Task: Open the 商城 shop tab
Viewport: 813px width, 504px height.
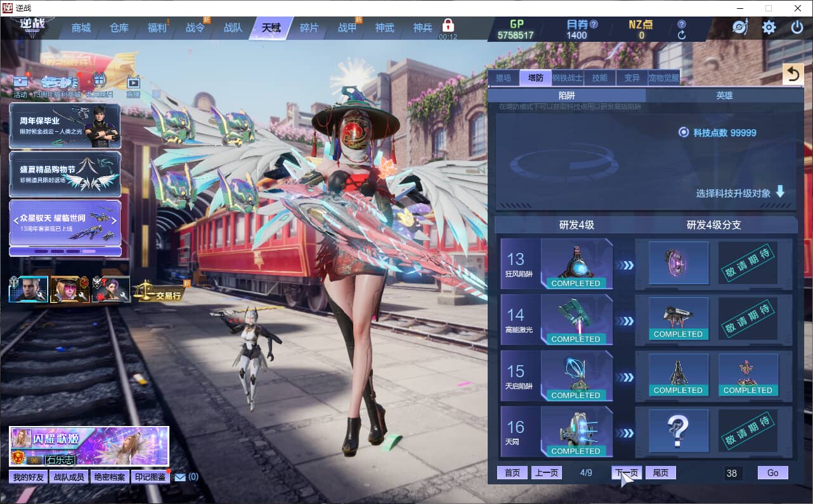Action: click(81, 28)
